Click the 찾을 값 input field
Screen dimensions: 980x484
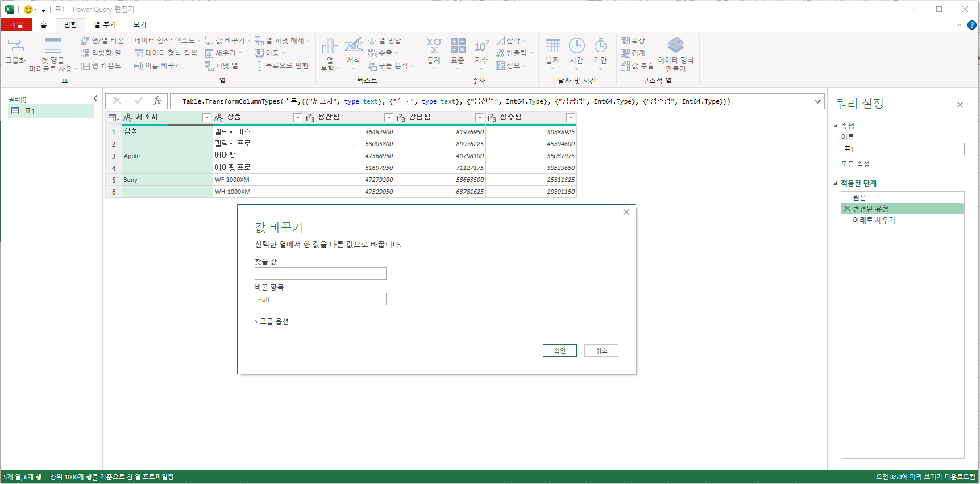pos(321,274)
